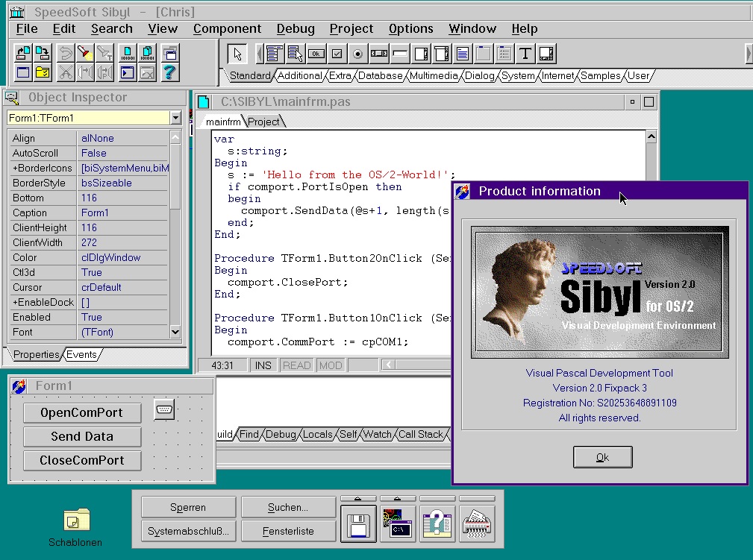Select the pointer tool in the component palette
Image resolution: width=753 pixels, height=560 pixels.
(x=237, y=54)
